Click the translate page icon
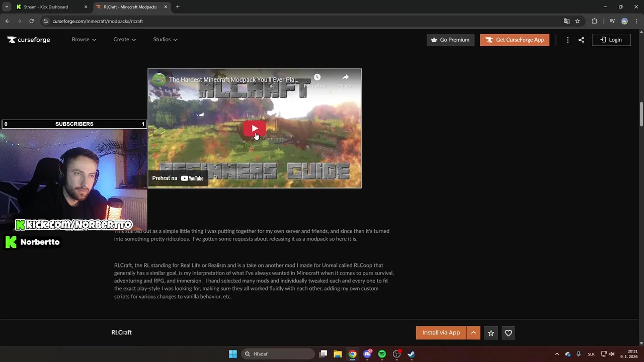The width and height of the screenshot is (644, 362). click(567, 21)
